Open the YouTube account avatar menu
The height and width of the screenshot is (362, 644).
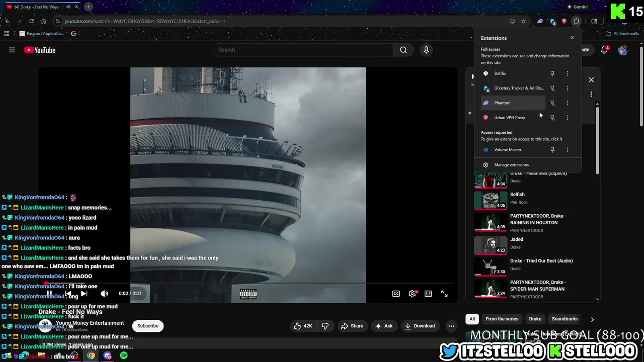623,50
